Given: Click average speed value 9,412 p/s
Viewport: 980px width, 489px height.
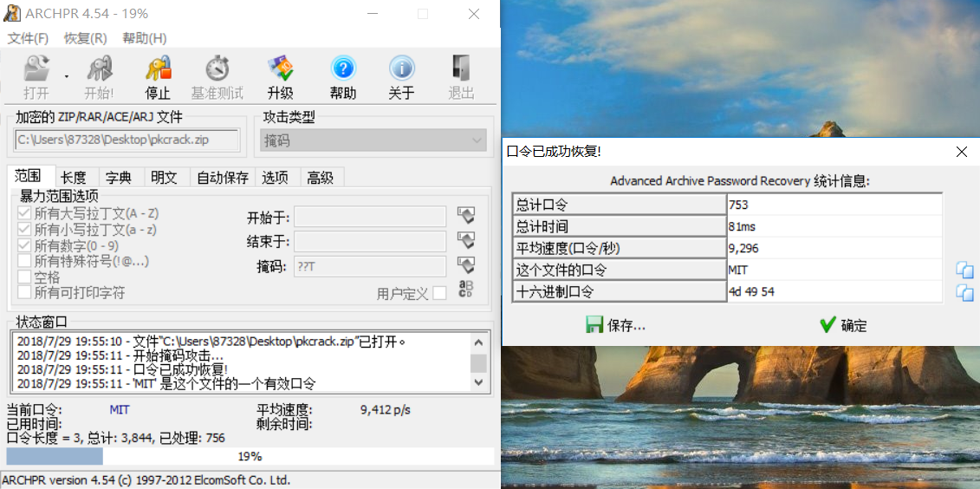Looking at the screenshot, I should click(386, 410).
